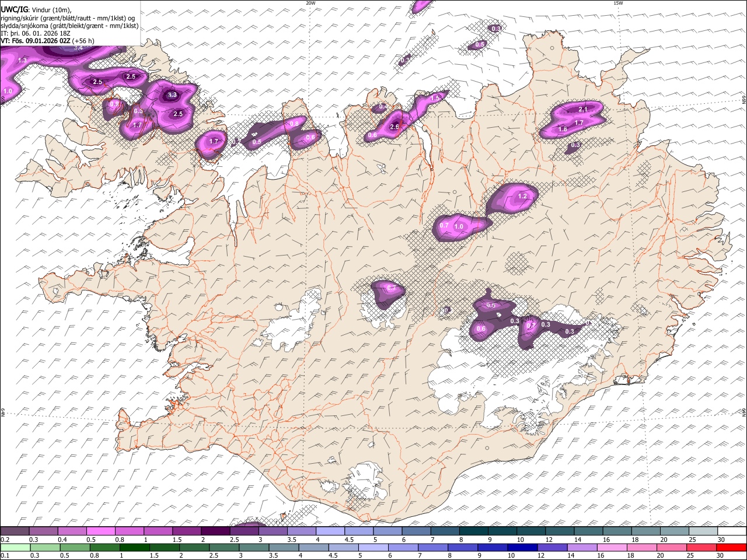747x560 pixels.
Task: Pick upper legend swatch between 25 and 30
Action: pyautogui.click(x=704, y=531)
